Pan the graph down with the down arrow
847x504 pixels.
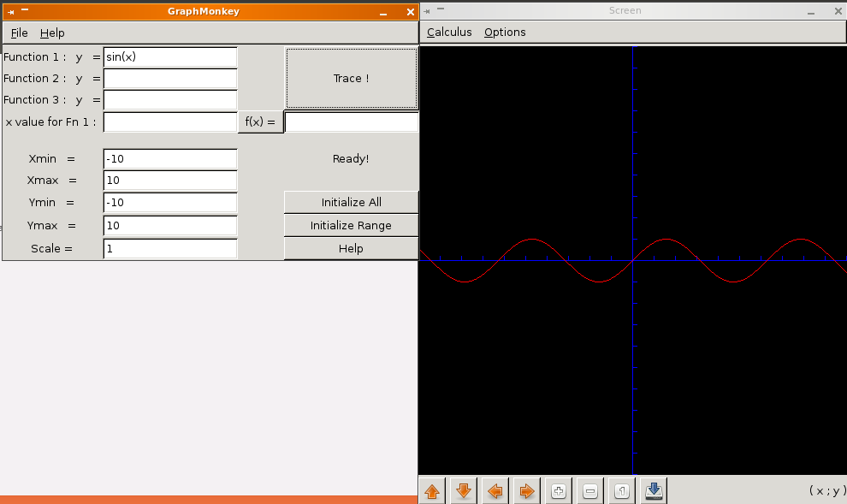click(x=464, y=491)
